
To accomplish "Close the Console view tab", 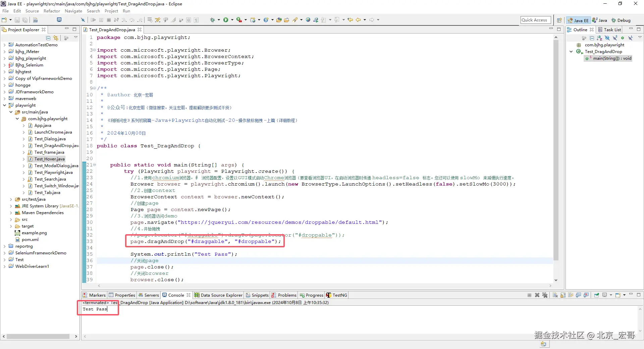I will (x=189, y=295).
